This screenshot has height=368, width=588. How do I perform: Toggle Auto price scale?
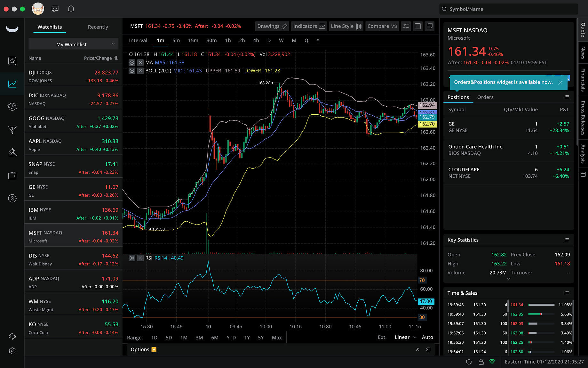pos(427,337)
